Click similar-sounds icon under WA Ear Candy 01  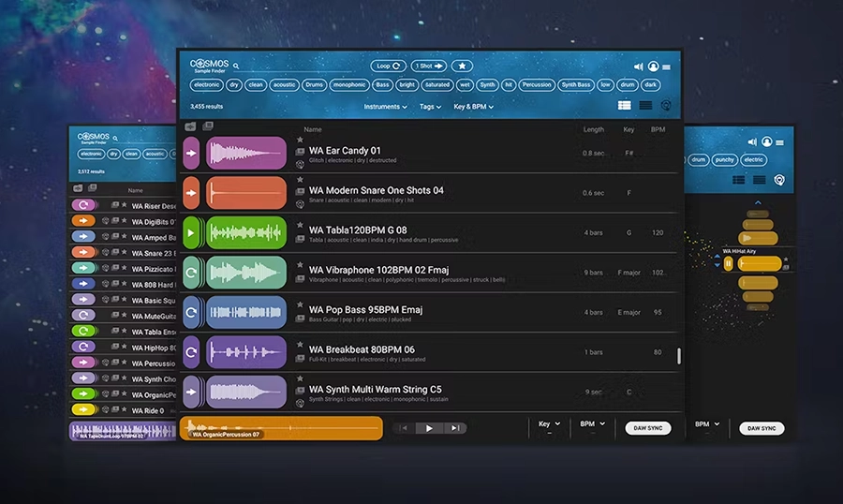coord(300,165)
